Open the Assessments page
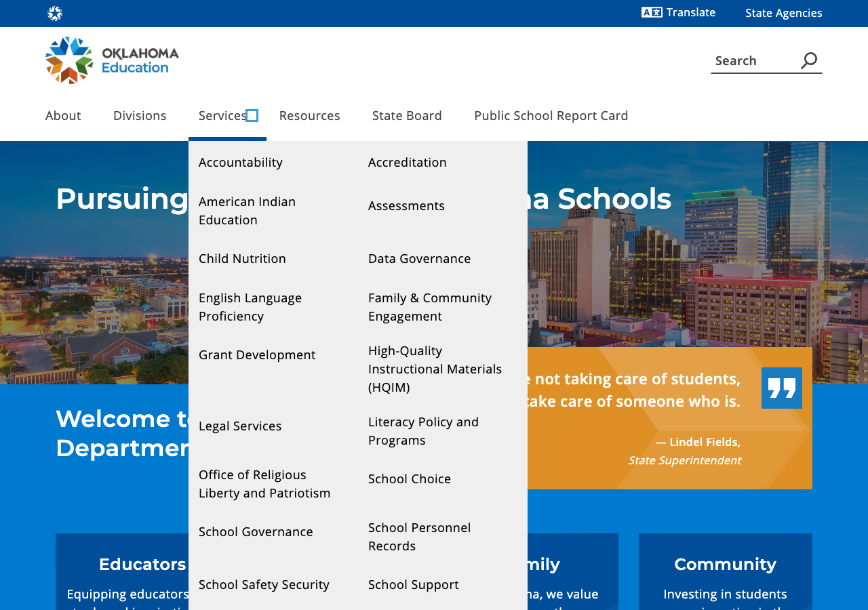The height and width of the screenshot is (610, 868). (406, 206)
